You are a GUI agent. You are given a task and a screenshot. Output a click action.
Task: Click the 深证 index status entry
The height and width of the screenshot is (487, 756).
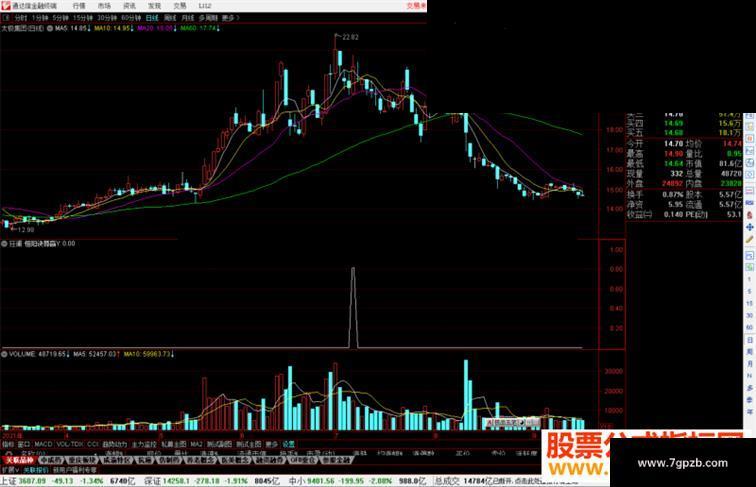coord(212,481)
